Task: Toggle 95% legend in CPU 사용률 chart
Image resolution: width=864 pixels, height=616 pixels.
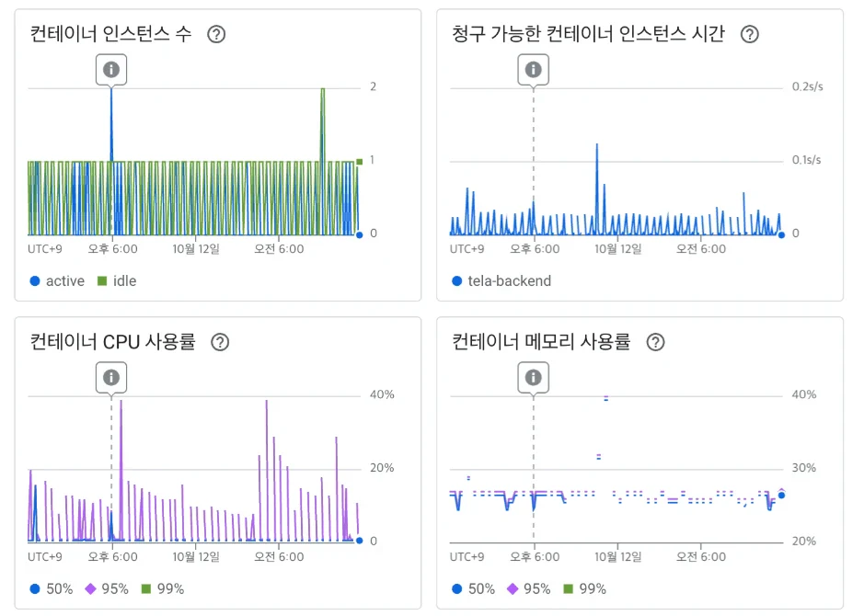Action: (x=107, y=589)
